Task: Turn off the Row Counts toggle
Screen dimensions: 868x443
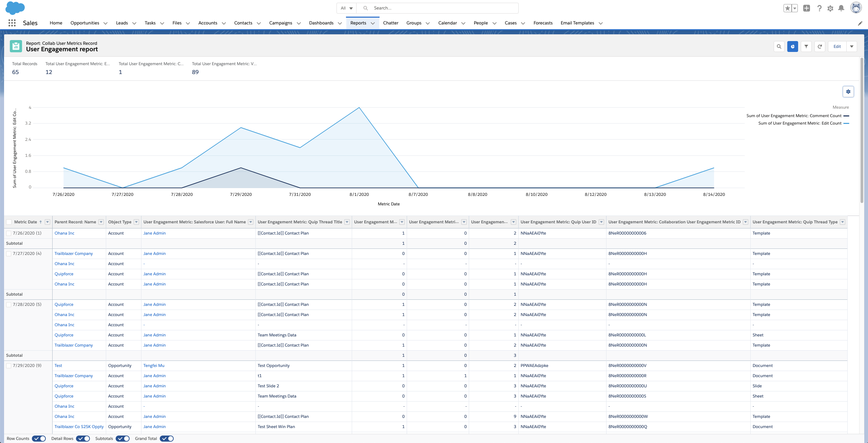Action: [x=39, y=438]
